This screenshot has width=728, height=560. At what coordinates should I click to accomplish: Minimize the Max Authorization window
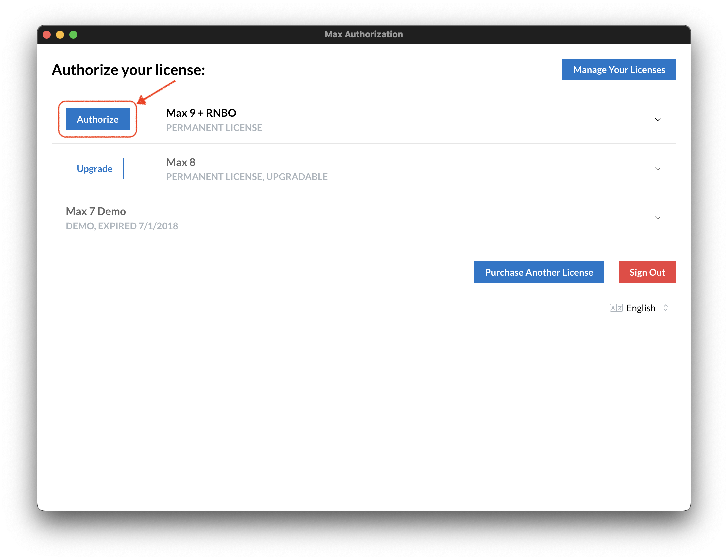(x=60, y=35)
